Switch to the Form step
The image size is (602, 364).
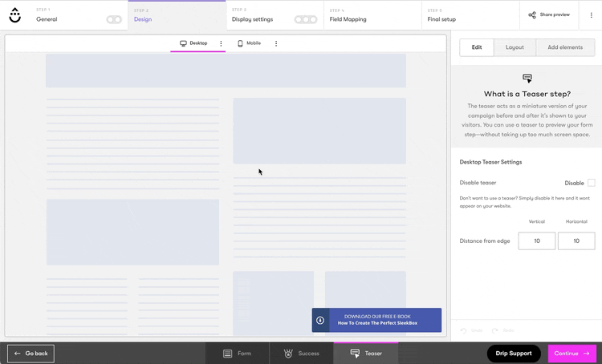pos(238,354)
